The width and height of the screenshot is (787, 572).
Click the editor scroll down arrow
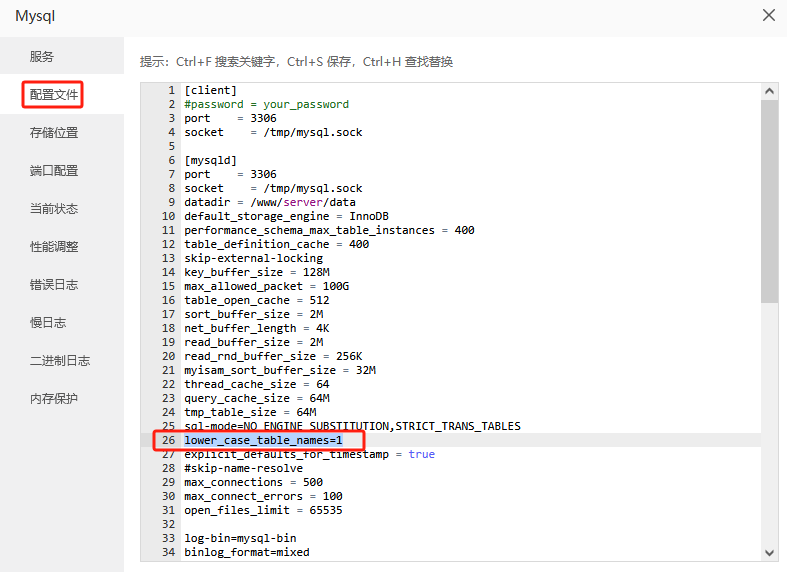click(x=769, y=553)
